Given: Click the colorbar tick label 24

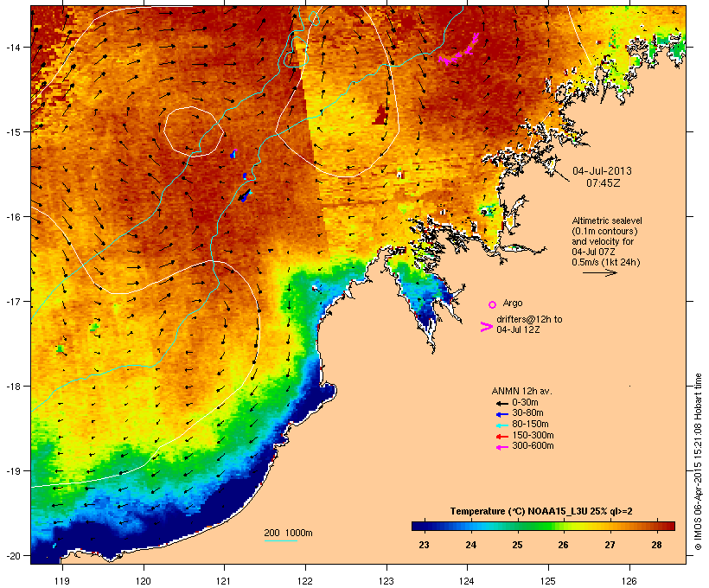Looking at the screenshot, I should (x=470, y=545).
